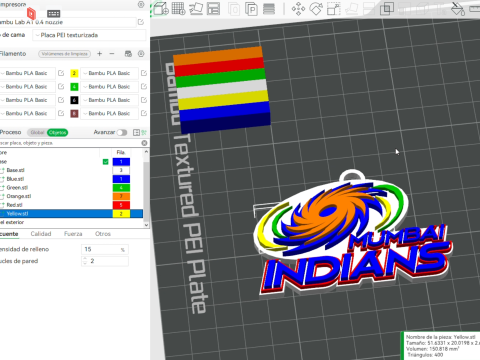Open filament 2 Bambu PLA Basic dropdown
Image resolution: width=480 pixels, height=360 pixels.
tap(109, 73)
